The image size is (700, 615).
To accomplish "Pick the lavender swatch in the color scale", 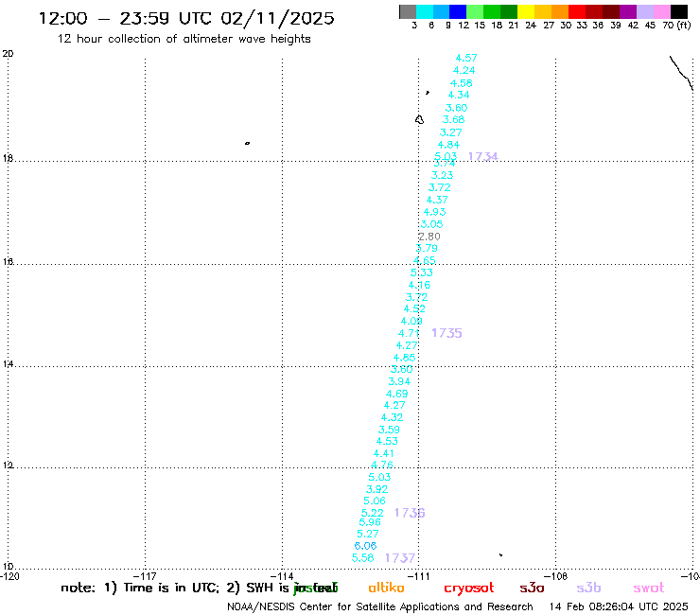I will click(x=644, y=11).
